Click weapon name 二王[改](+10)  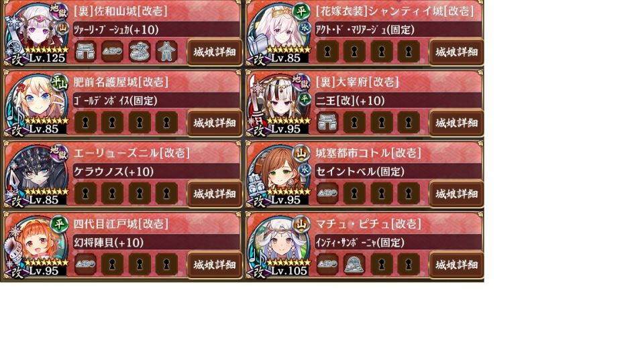coord(350,101)
